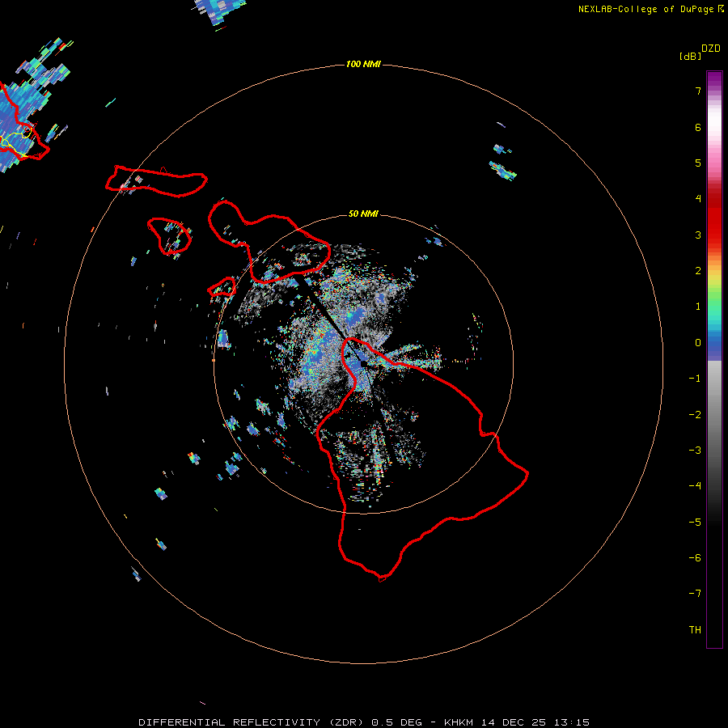This screenshot has height=728, width=728.
Task: Click the -1 value on color scale
Action: (x=695, y=379)
